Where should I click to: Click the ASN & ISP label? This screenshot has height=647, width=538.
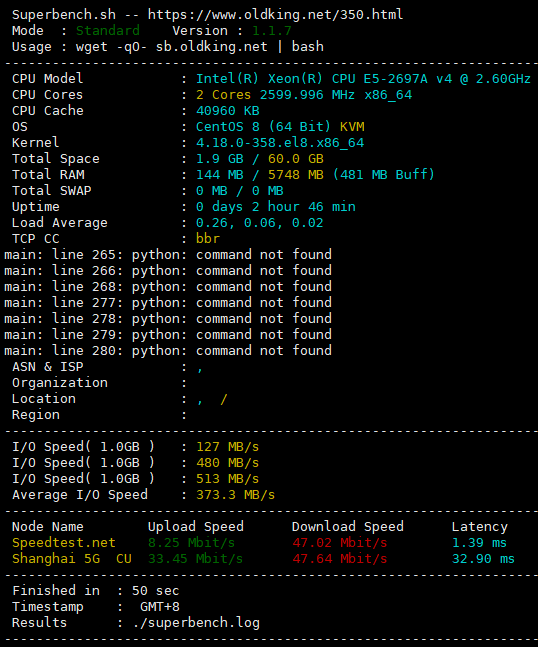coord(47,366)
